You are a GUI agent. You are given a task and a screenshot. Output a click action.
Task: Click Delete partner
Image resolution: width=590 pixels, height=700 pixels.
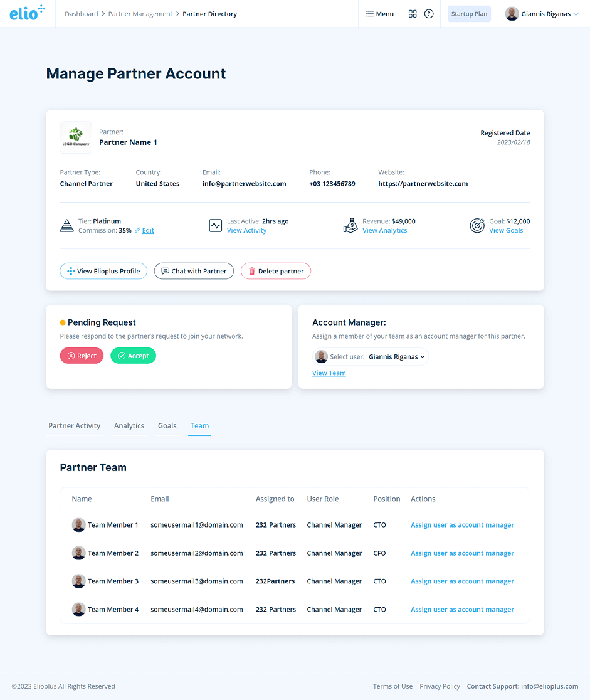tap(276, 271)
